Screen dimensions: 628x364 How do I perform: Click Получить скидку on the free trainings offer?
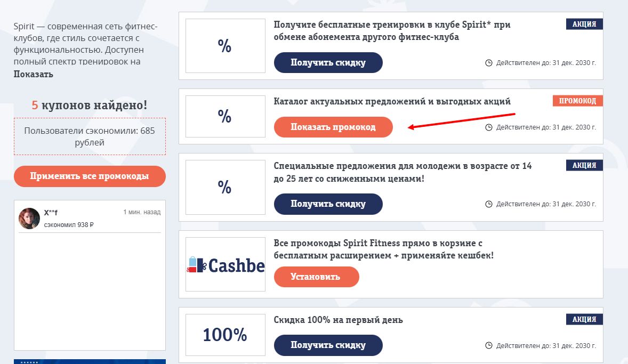[328, 62]
